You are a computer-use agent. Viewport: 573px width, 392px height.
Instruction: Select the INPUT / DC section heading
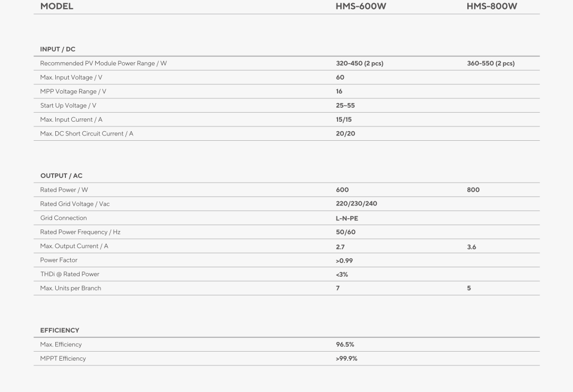58,49
